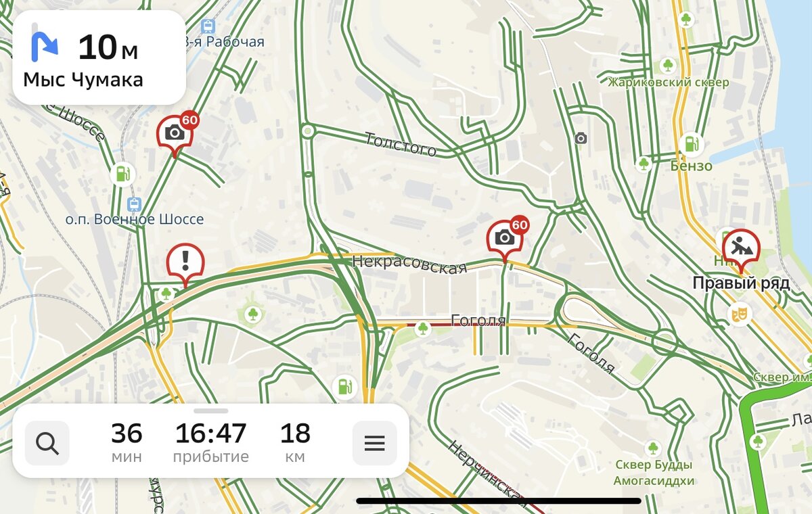Tap the 18 км distance readout
The width and height of the screenshot is (812, 514).
[295, 443]
